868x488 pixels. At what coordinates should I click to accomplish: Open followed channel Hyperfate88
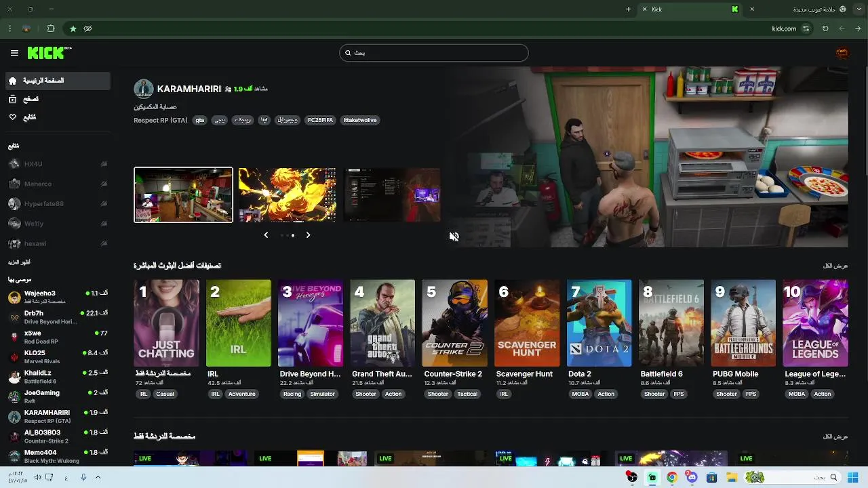[x=58, y=203]
